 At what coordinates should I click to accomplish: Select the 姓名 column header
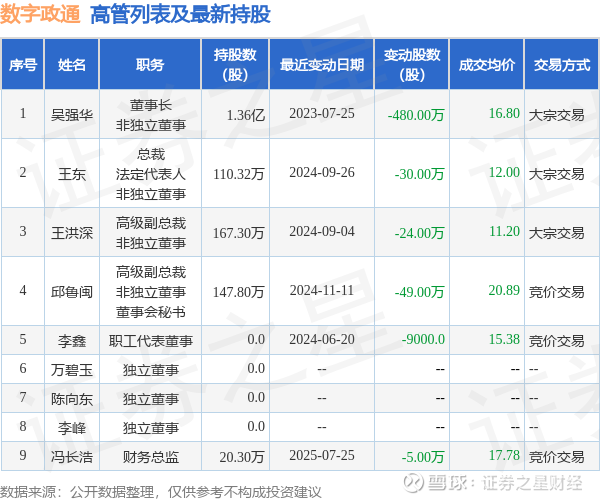(72, 64)
